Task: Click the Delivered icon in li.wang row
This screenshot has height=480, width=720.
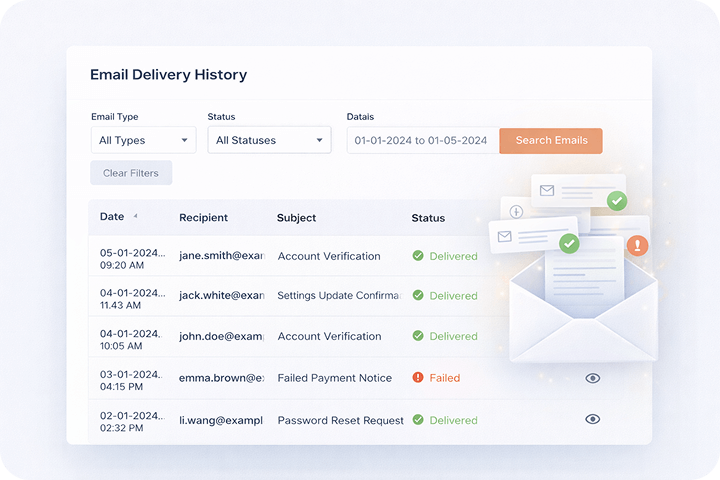Action: [418, 420]
